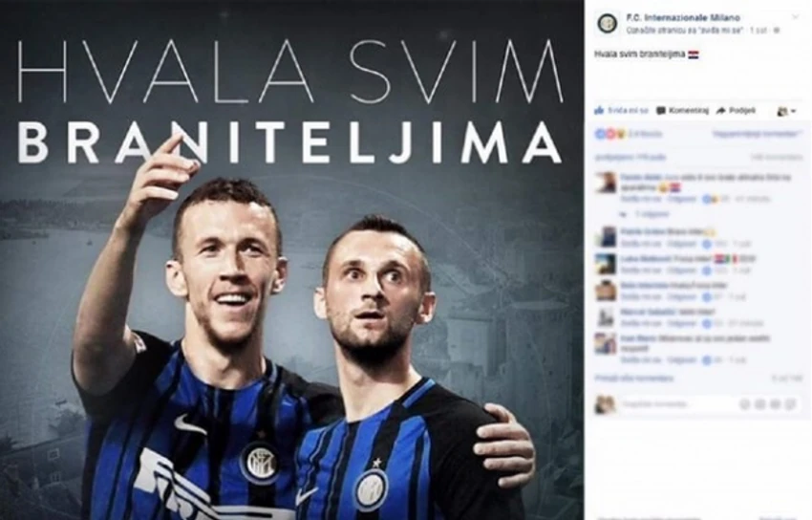Click the camera icon in comment box
The image size is (812, 520).
coord(759,404)
